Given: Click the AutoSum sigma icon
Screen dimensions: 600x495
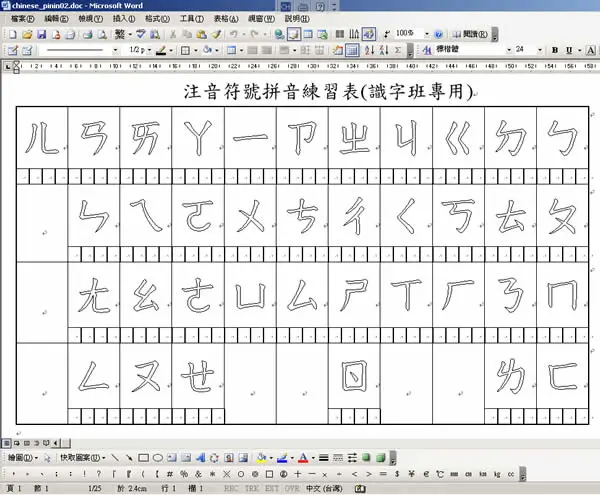Looking at the screenshot, I should coord(398,50).
